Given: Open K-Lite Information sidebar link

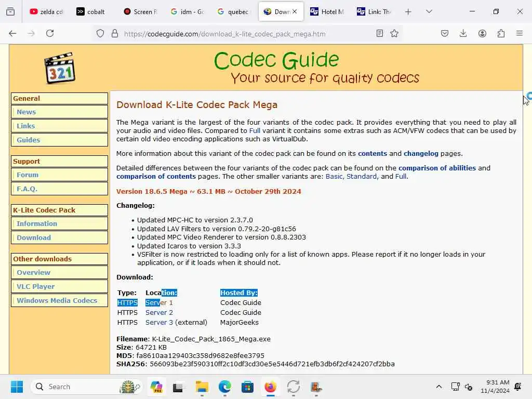Looking at the screenshot, I should [x=37, y=223].
